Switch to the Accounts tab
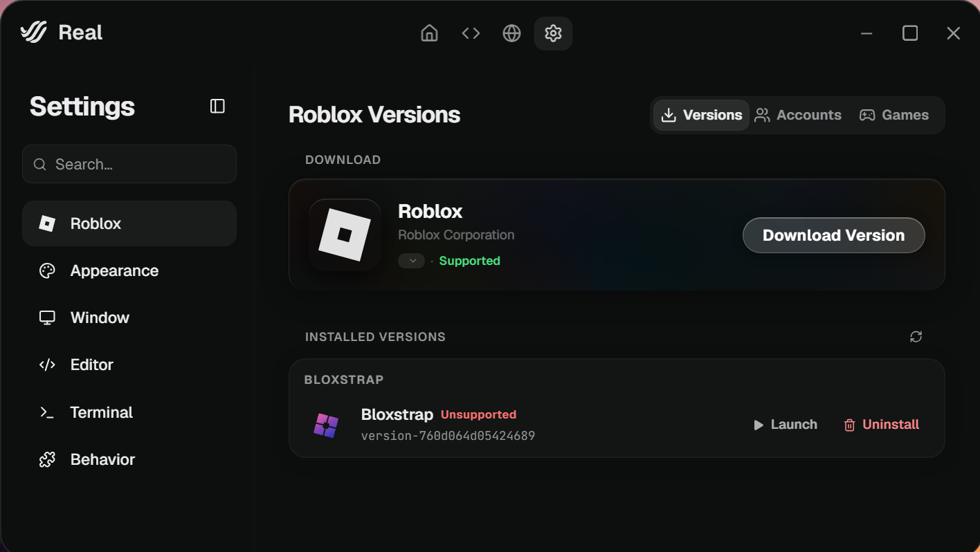 tap(798, 115)
